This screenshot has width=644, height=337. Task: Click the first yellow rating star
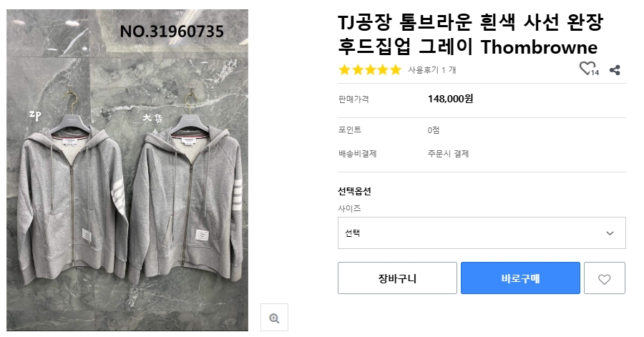(344, 69)
